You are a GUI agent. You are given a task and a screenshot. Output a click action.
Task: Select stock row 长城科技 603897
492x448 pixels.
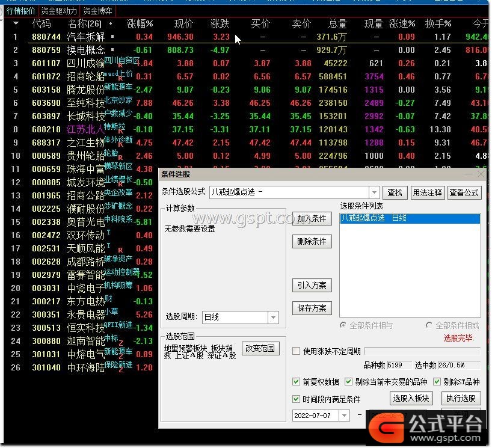[247, 116]
